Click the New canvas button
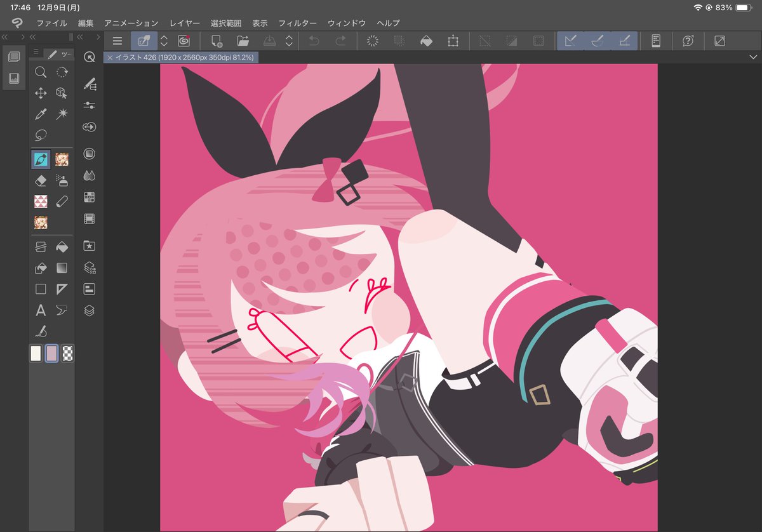 tap(217, 41)
